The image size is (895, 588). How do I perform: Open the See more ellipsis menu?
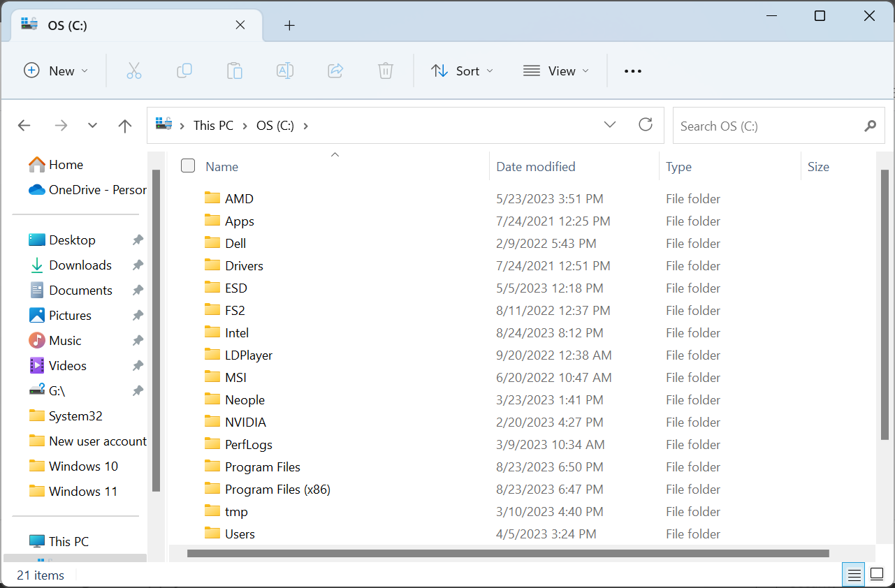tap(632, 71)
